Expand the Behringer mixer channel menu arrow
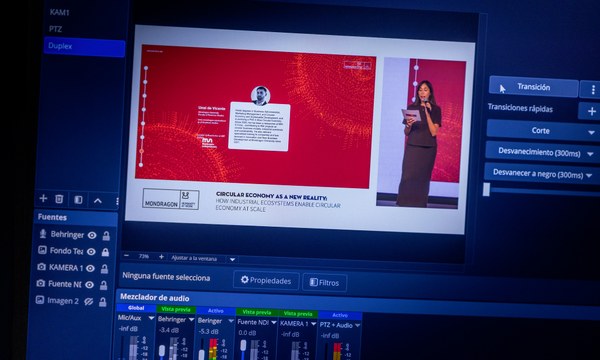This screenshot has height=360, width=600. click(191, 319)
